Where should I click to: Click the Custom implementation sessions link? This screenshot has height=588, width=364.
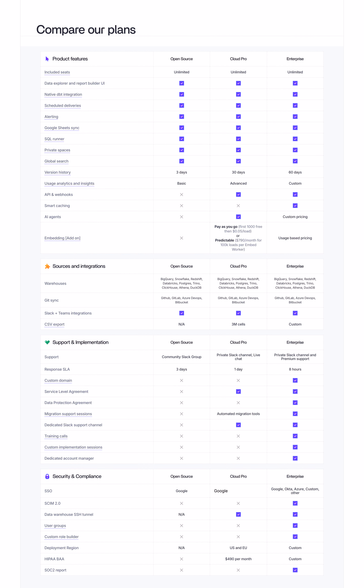[x=73, y=447]
